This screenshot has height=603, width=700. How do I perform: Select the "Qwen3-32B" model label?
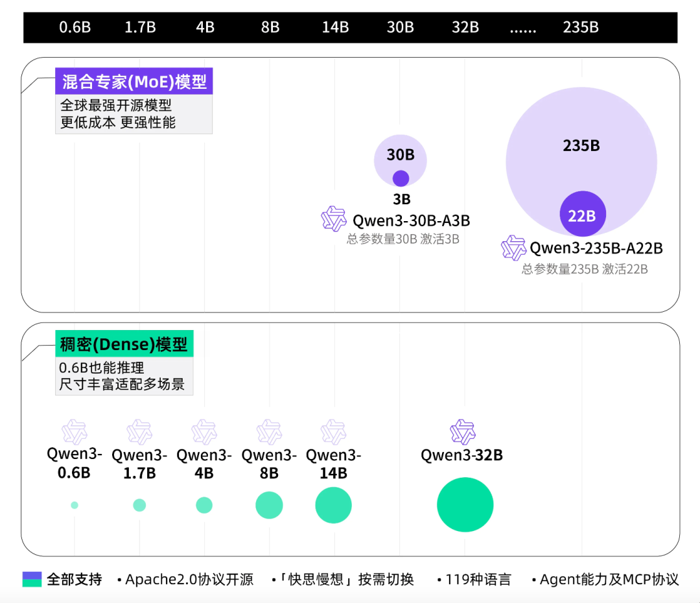(462, 455)
